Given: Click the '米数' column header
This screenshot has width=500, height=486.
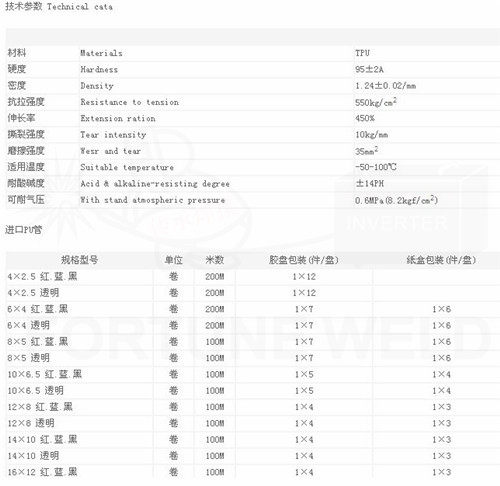Looking at the screenshot, I should coord(214,260).
